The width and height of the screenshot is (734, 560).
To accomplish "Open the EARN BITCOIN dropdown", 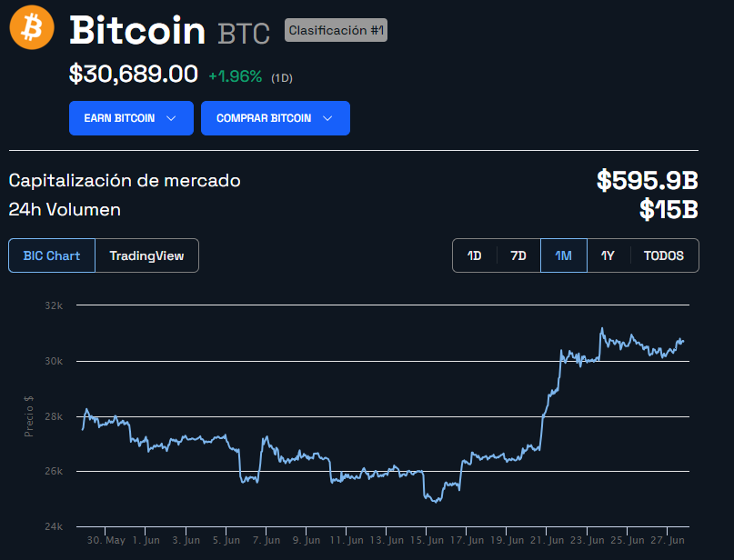I will click(x=131, y=118).
